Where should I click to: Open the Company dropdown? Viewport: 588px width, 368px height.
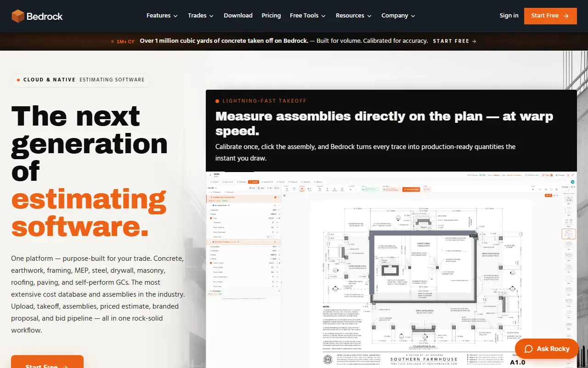tap(398, 16)
